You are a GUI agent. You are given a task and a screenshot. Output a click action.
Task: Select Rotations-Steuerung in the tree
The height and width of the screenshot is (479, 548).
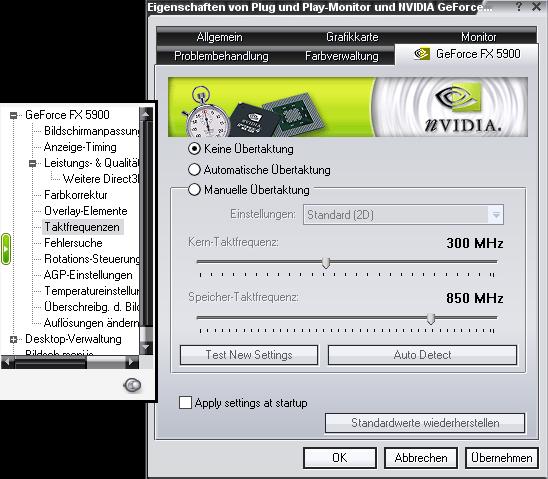tap(92, 259)
